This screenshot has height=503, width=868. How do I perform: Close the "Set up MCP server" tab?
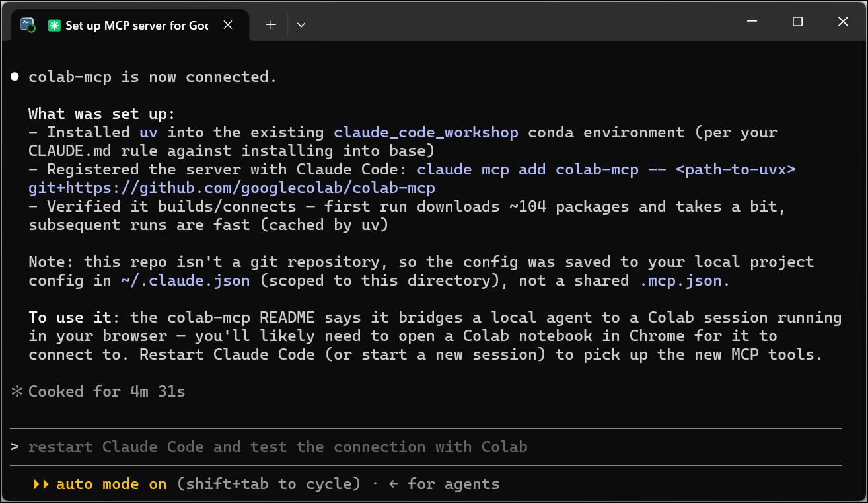point(228,25)
